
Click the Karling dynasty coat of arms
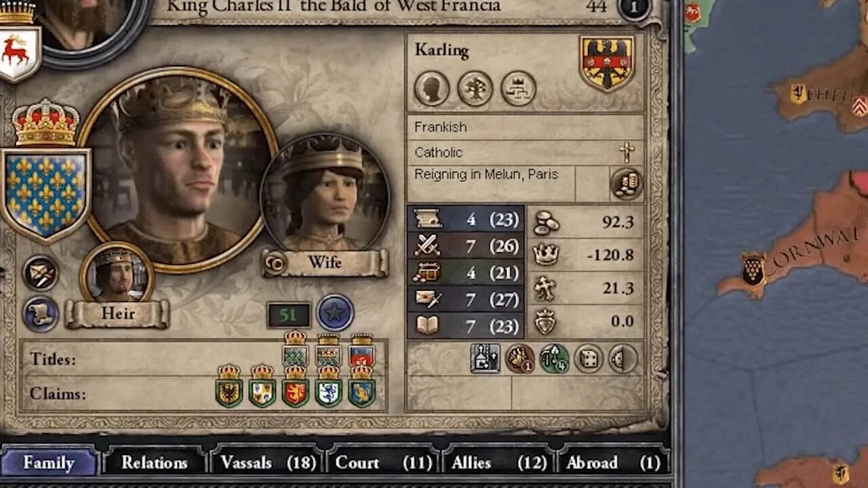[x=606, y=64]
